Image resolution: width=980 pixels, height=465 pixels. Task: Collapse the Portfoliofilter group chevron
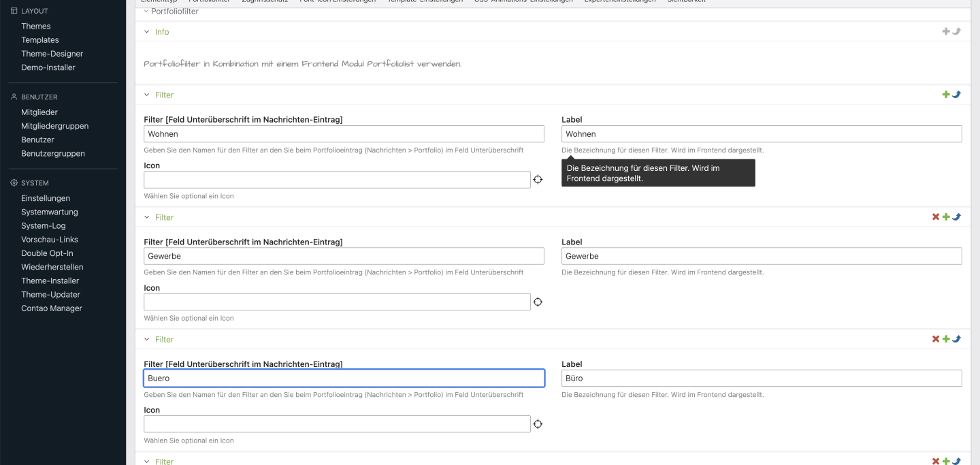(x=146, y=11)
